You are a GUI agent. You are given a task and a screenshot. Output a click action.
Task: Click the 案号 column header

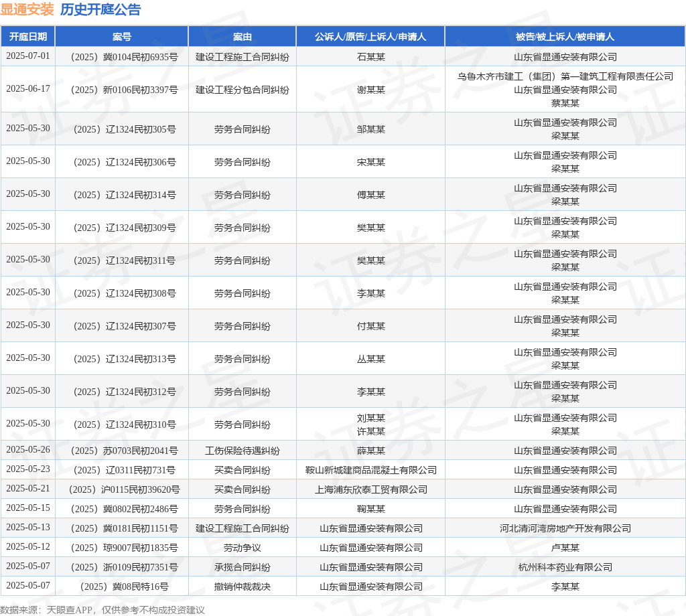[122, 37]
